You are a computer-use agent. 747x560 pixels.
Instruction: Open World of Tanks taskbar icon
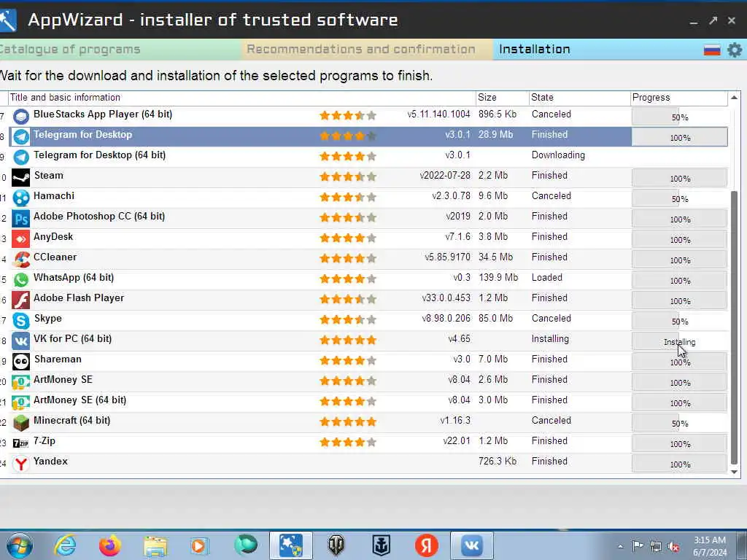pyautogui.click(x=336, y=545)
